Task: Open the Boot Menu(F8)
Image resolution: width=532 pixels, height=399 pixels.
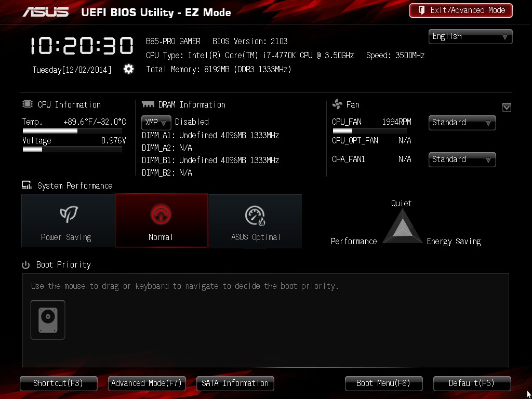Action: (384, 383)
